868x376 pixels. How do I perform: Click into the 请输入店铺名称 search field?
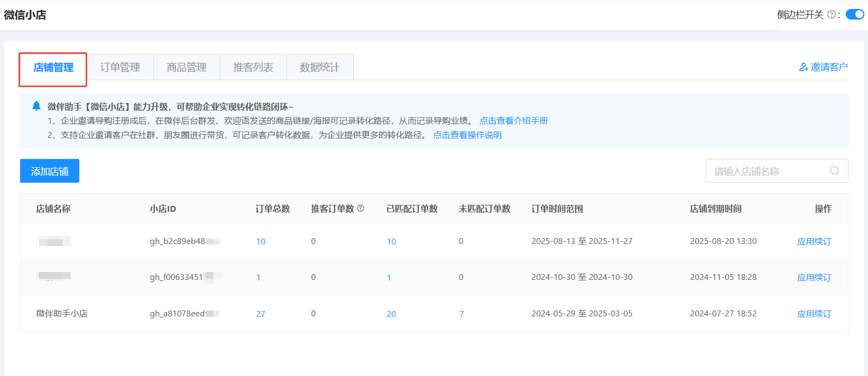(x=767, y=171)
